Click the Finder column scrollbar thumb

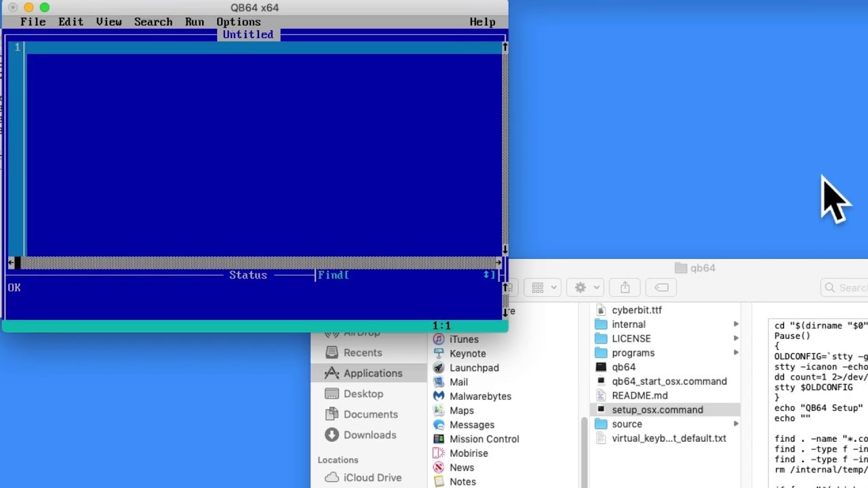point(585,453)
